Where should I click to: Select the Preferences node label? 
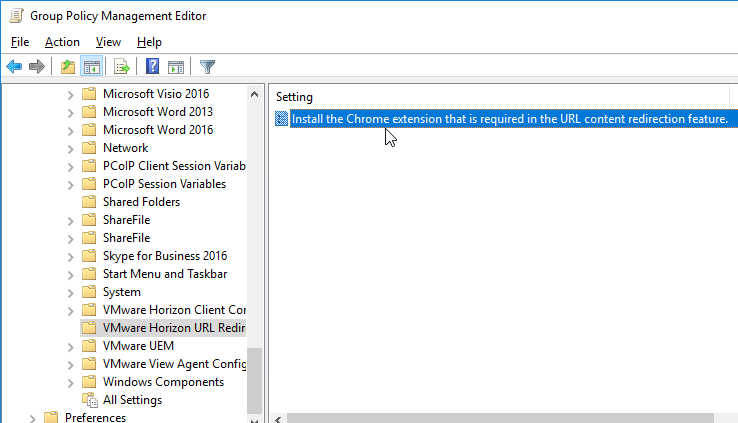pyautogui.click(x=95, y=418)
